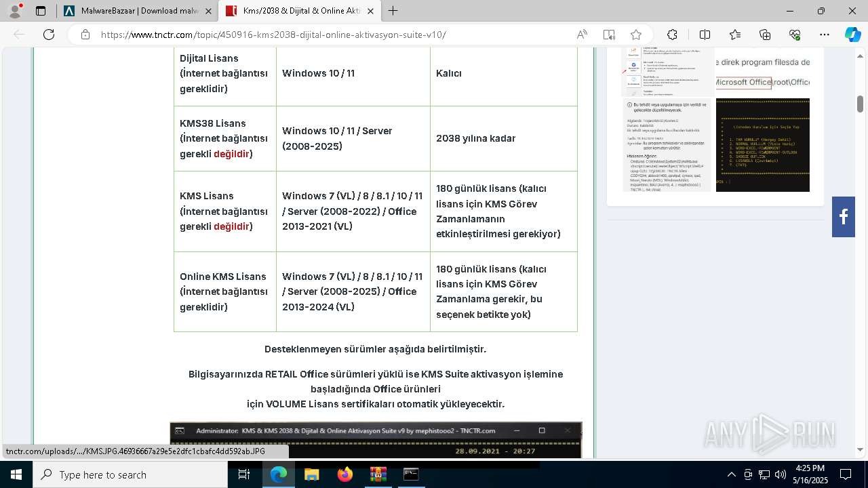
Task: Select the 'Desteklenmeyen sürümler' sentence
Action: (375, 349)
